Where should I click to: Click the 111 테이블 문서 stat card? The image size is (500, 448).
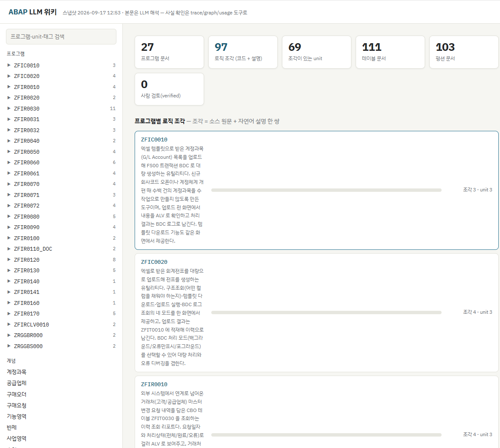390,52
